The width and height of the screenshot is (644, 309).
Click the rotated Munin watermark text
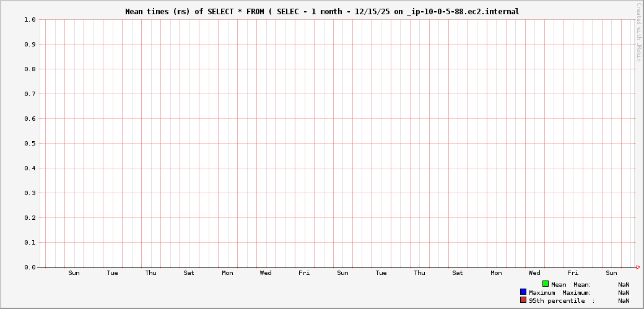(x=638, y=32)
